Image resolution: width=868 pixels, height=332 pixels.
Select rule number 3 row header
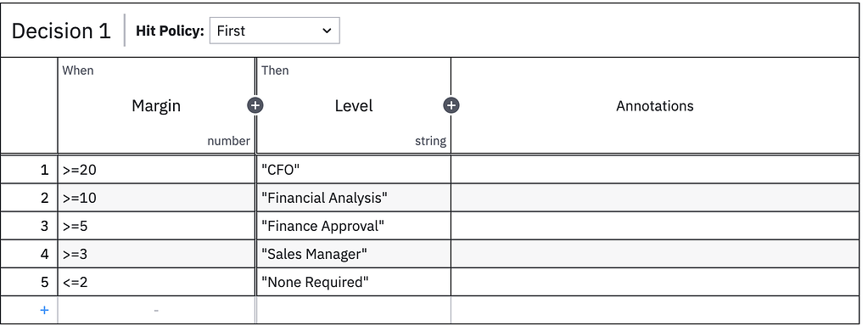click(29, 226)
